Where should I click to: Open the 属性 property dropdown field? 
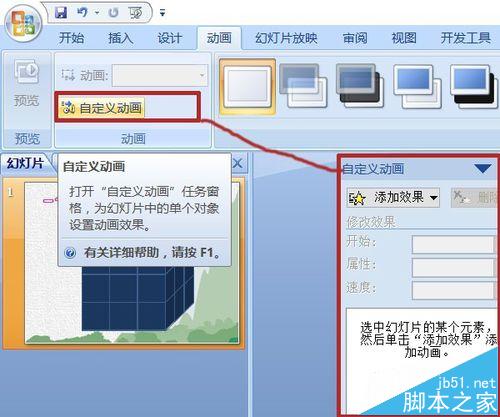pos(454,267)
